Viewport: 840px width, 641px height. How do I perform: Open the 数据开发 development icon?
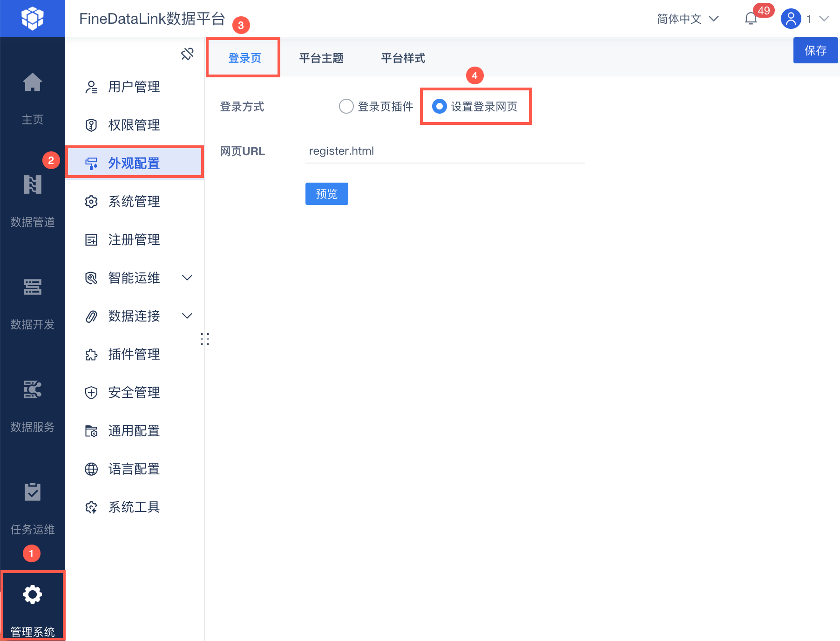point(33,287)
